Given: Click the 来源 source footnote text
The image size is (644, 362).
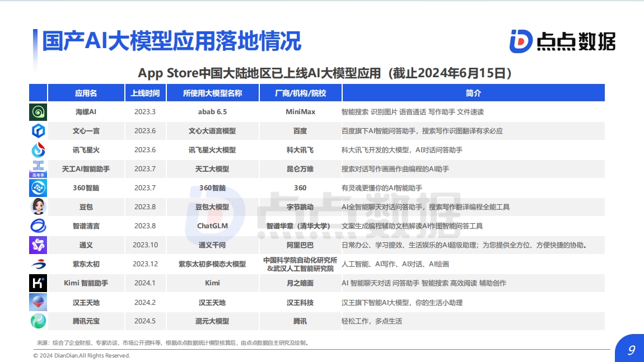Looking at the screenshot, I should coord(172,343).
